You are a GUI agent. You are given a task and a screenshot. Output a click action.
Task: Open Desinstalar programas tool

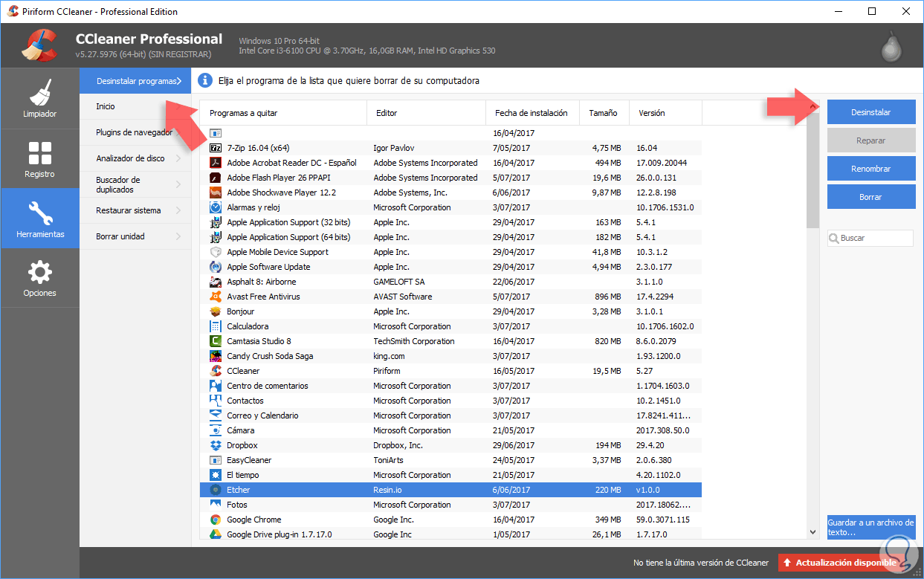pos(135,80)
